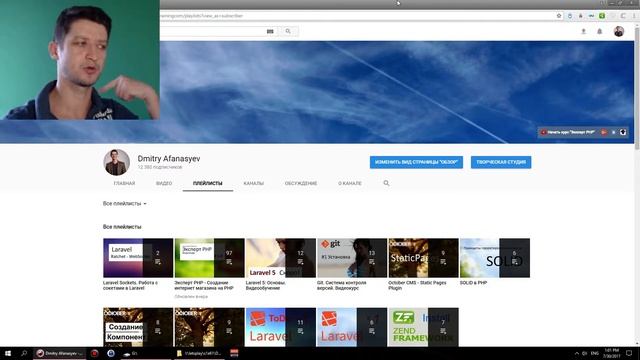Click the red round recorder icon on the taskbar
640x360 pixels.
coord(94,353)
